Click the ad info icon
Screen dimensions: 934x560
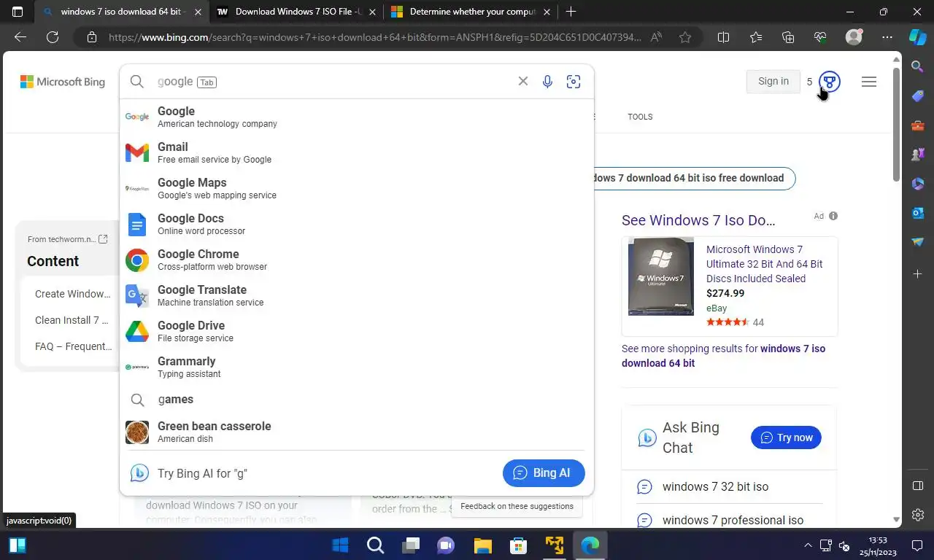click(x=833, y=216)
